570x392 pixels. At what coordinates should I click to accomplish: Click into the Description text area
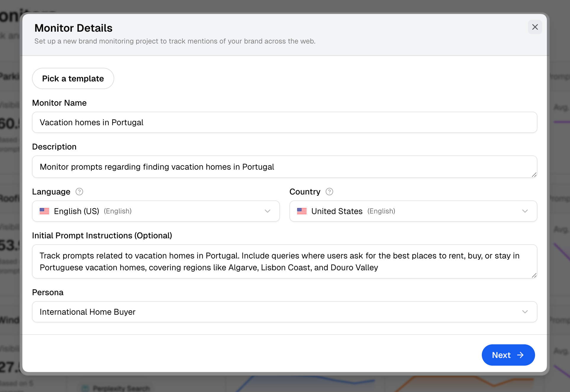(284, 167)
